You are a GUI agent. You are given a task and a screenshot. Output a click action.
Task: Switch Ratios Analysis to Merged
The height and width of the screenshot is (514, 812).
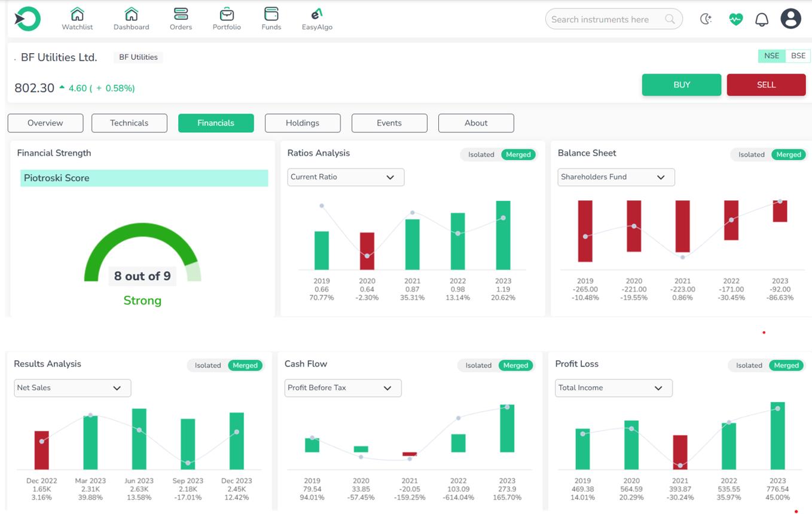pos(518,155)
